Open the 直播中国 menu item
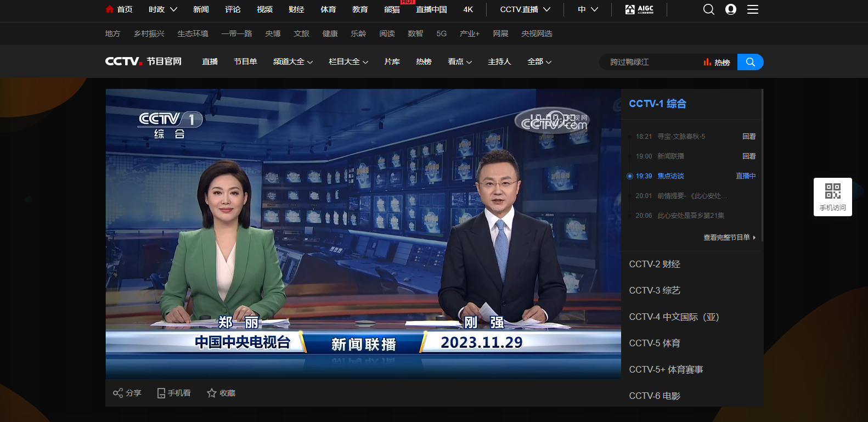This screenshot has height=422, width=868. [431, 9]
